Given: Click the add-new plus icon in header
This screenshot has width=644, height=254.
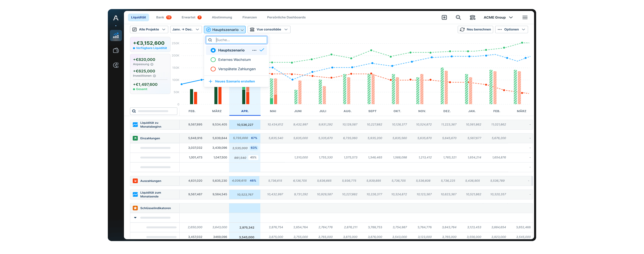Looking at the screenshot, I should tap(444, 17).
